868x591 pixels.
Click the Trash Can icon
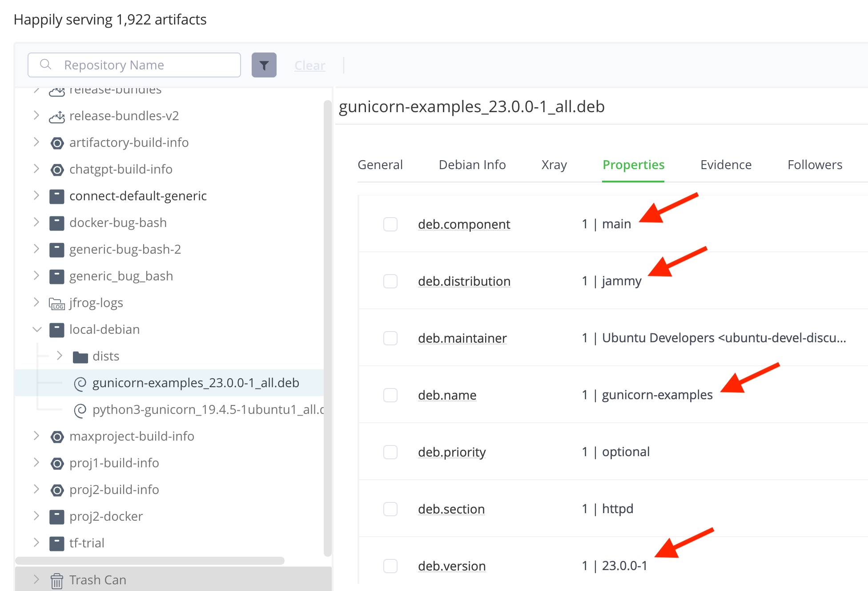[56, 580]
